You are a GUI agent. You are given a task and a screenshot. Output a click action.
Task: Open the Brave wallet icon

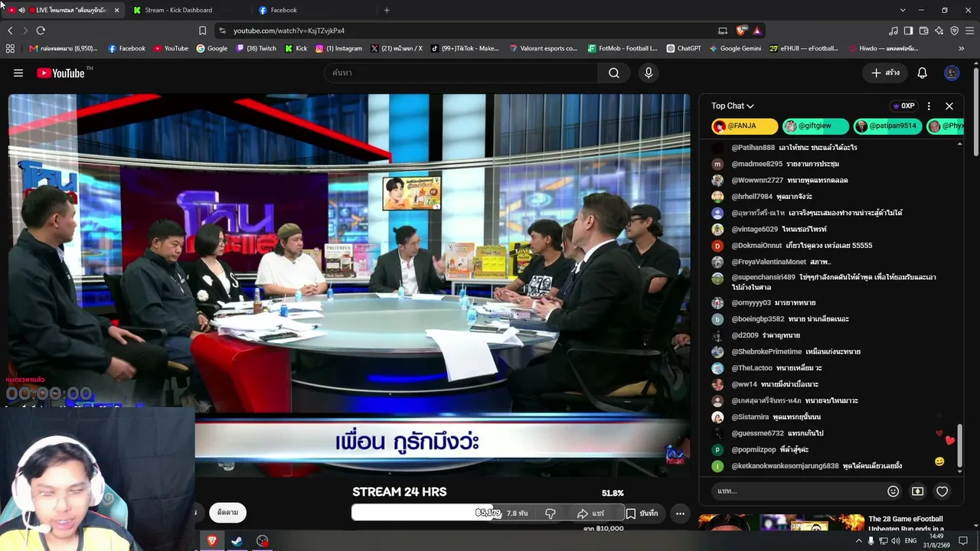click(923, 31)
